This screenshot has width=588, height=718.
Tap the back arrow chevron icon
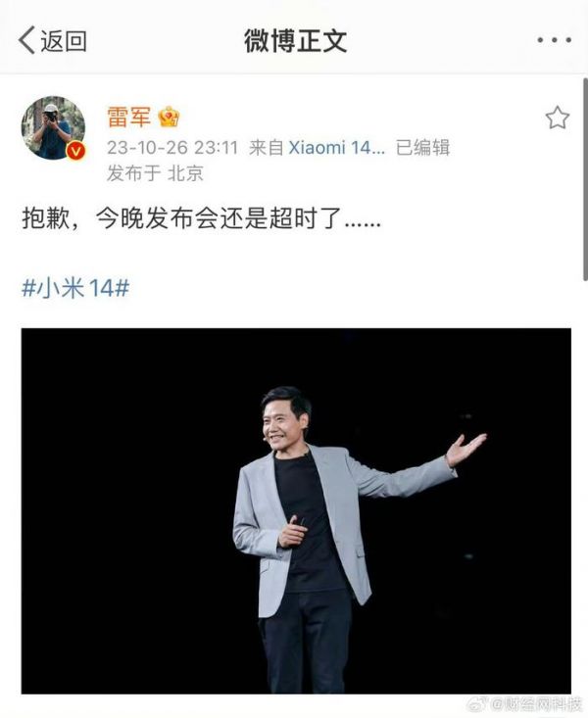26,40
